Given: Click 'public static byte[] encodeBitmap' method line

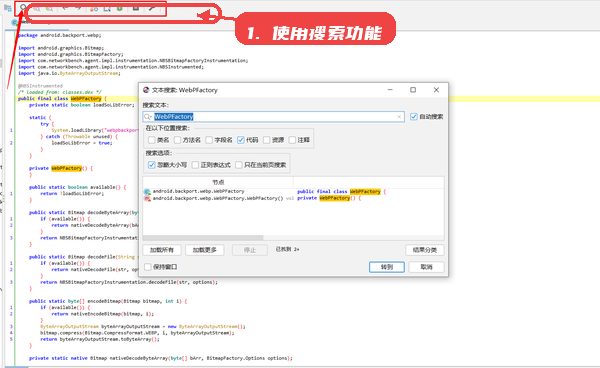Looking at the screenshot, I should click(x=108, y=301).
